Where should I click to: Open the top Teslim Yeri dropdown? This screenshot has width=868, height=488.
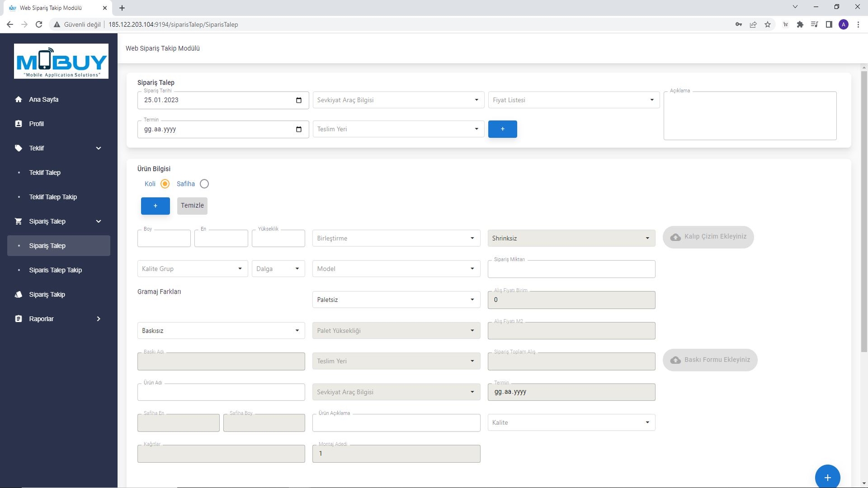[398, 129]
